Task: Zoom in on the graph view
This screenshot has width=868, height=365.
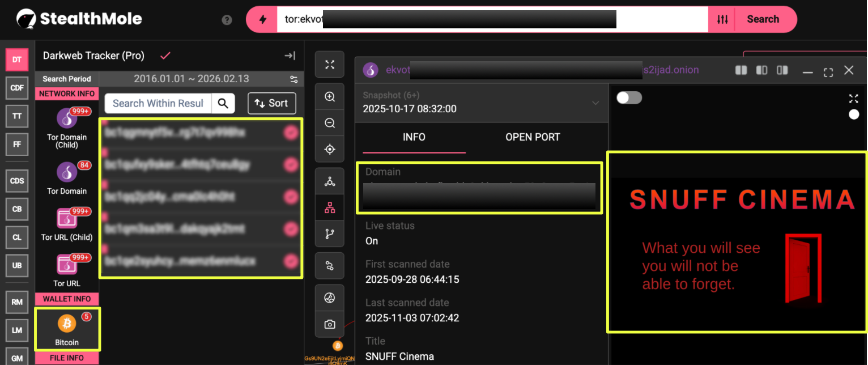Action: click(x=330, y=97)
